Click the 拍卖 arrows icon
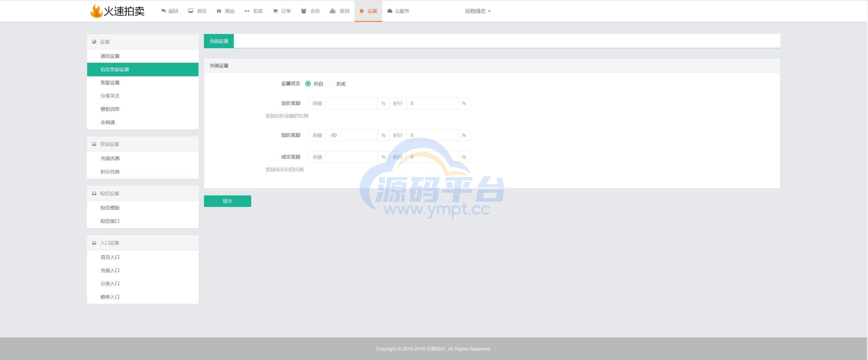Viewport: 868px width, 360px height. [247, 11]
